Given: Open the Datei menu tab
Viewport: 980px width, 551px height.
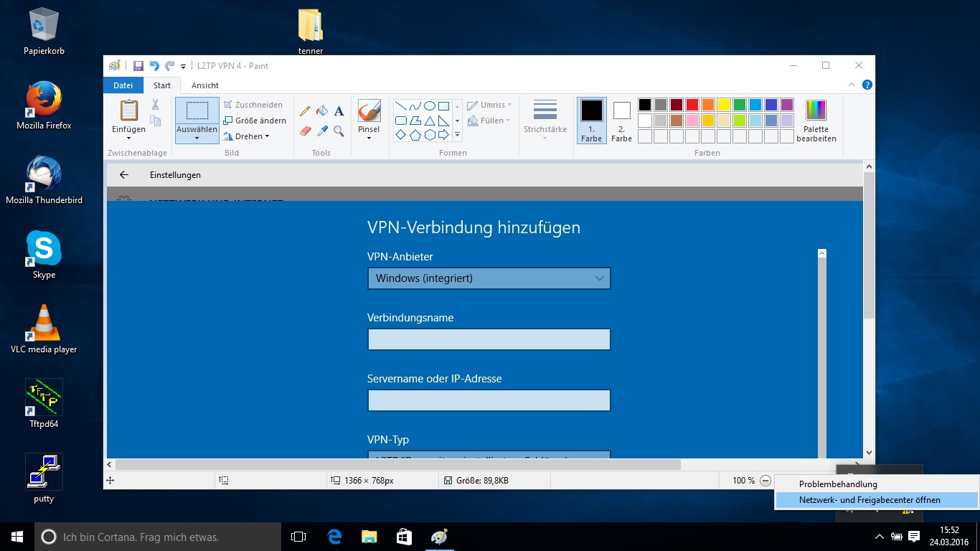Looking at the screenshot, I should (x=123, y=85).
